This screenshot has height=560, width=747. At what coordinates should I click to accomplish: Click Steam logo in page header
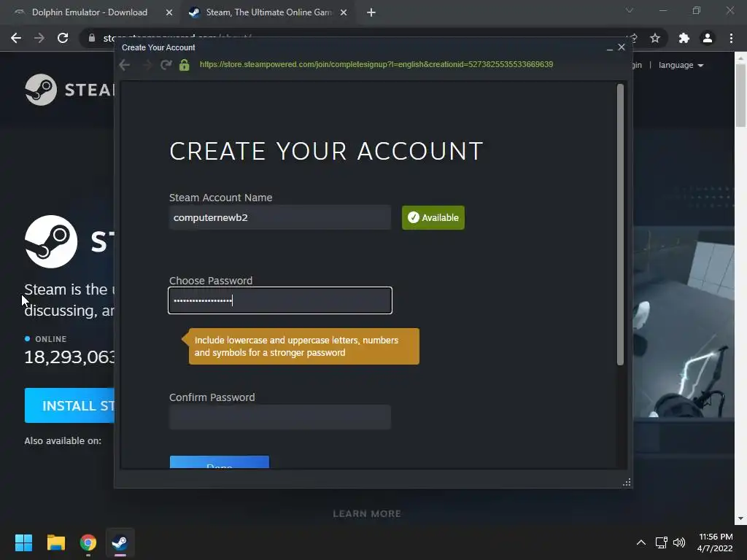[x=69, y=90]
